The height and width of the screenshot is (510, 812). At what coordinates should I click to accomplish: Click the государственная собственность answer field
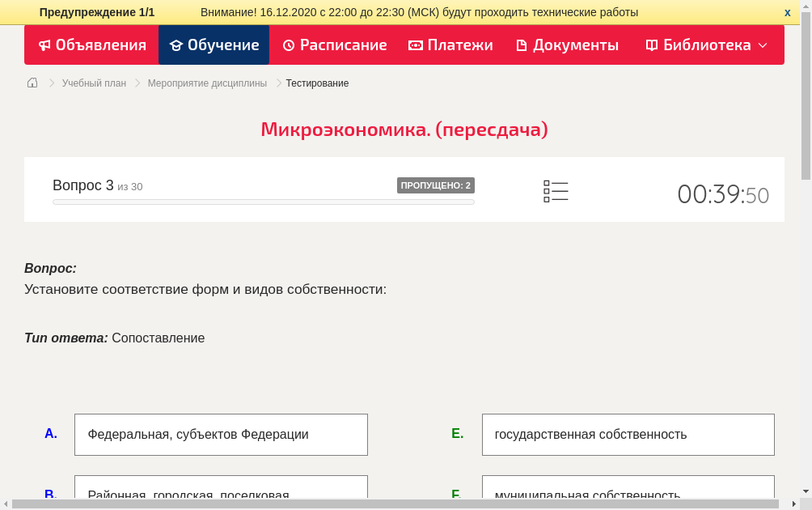click(x=628, y=434)
